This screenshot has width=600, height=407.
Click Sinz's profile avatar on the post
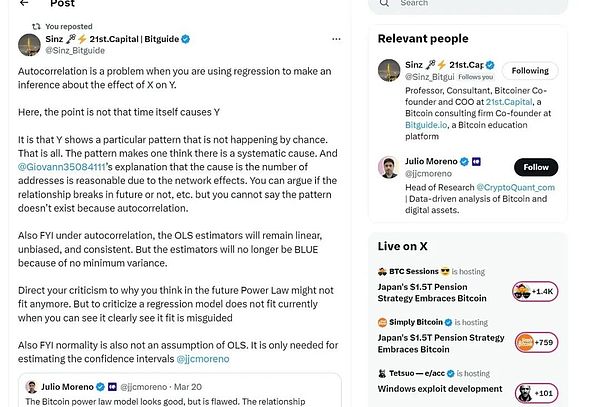(x=30, y=44)
